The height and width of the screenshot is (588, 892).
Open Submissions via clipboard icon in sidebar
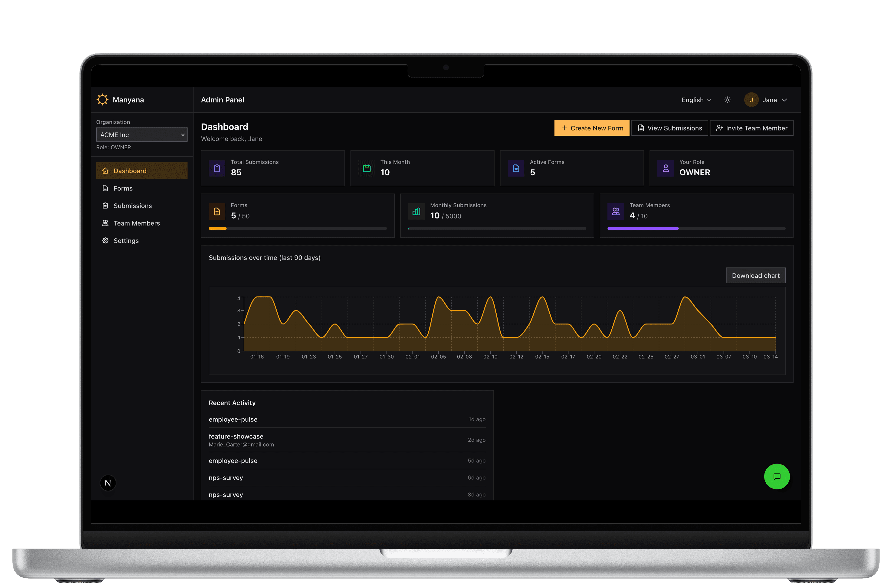pos(106,206)
